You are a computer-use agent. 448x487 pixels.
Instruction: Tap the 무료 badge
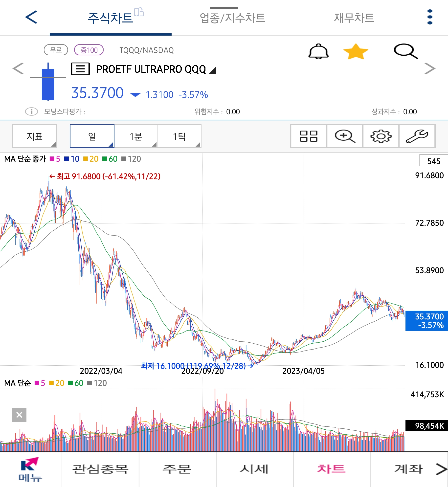(x=56, y=50)
